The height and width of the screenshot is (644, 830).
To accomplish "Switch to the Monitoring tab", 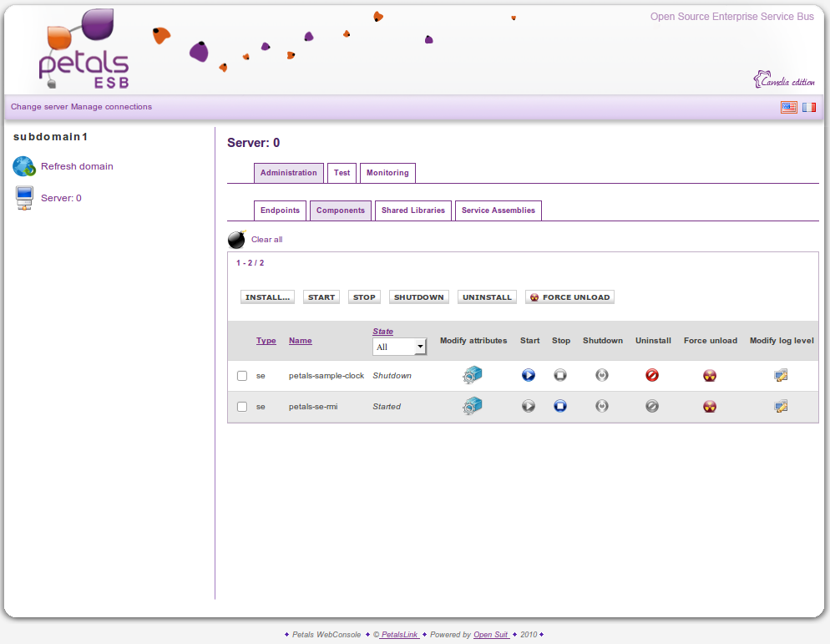I will [x=387, y=173].
